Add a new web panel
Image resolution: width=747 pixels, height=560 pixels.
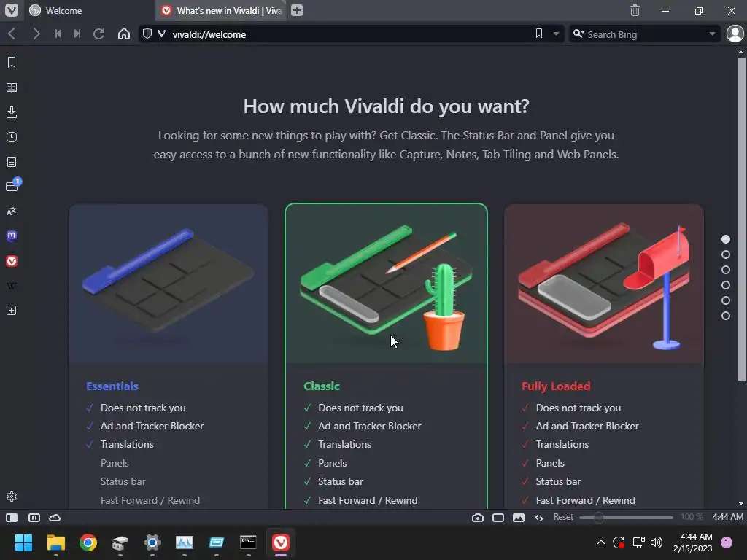(x=12, y=311)
